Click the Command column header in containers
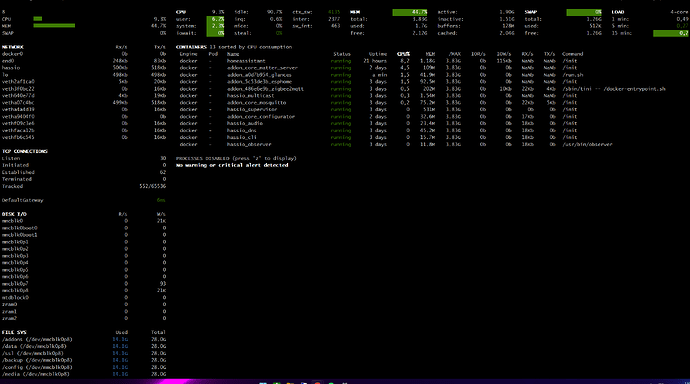The width and height of the screenshot is (690, 384). 573,54
